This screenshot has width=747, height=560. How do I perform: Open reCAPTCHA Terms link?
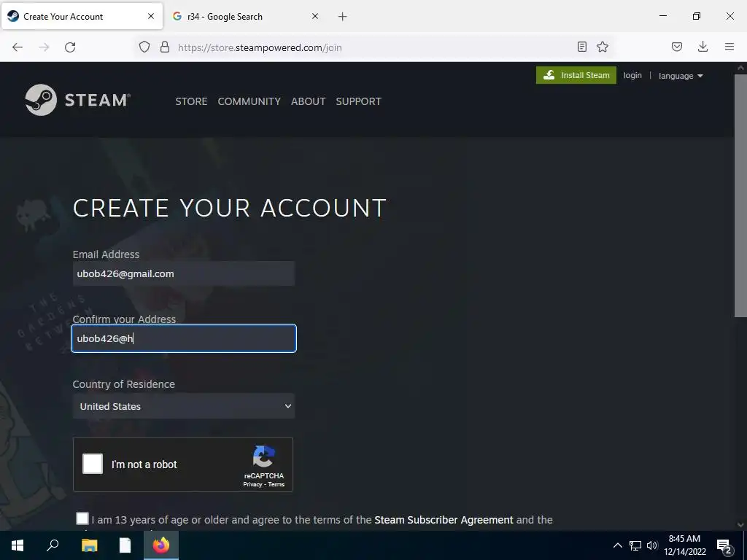276,484
